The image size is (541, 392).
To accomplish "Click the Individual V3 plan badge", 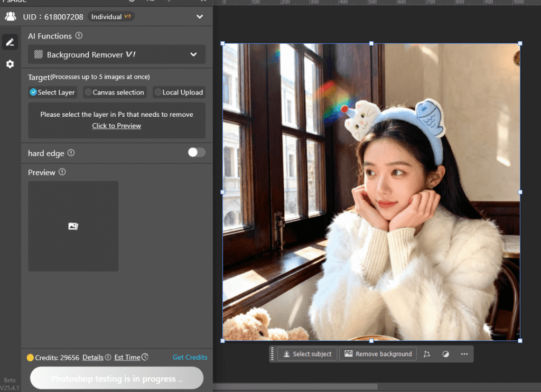I will (111, 16).
